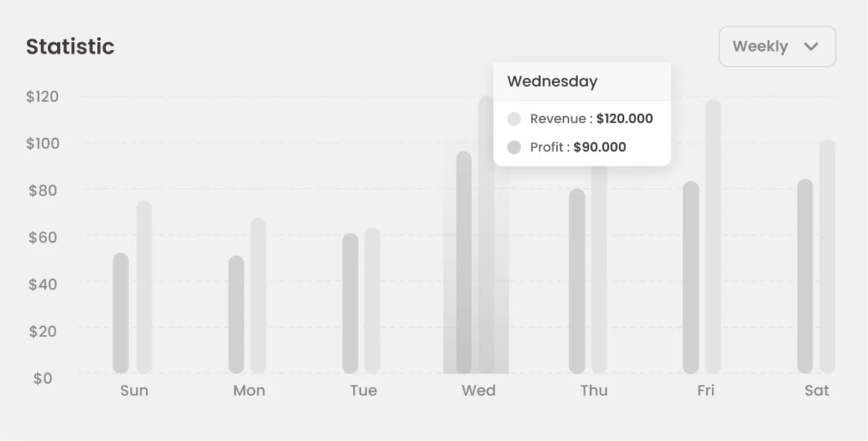Select the Sunday revenue bar

144,287
